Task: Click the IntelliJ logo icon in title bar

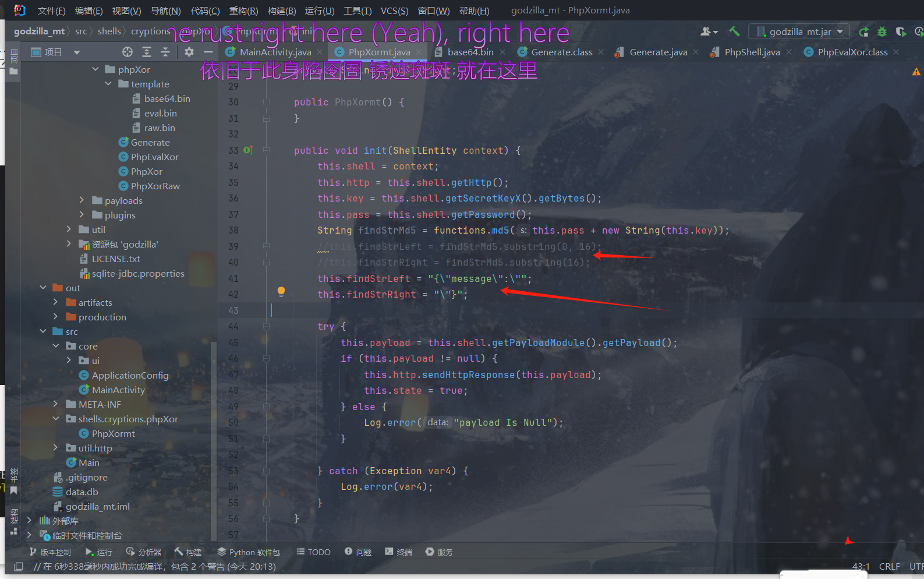Action: tap(19, 10)
